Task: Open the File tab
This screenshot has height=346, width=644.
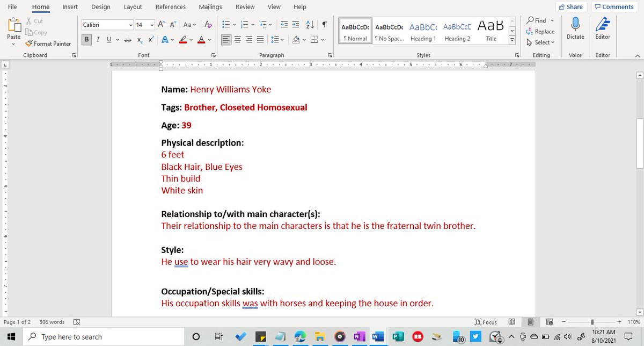Action: (12, 7)
